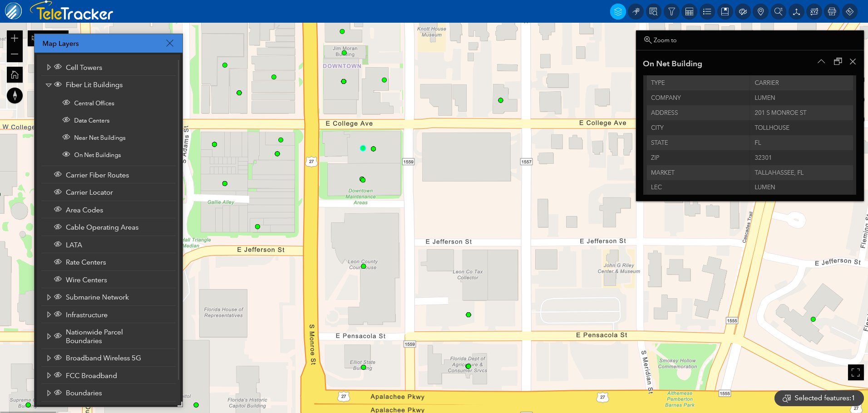Open the attribute table tool
The height and width of the screenshot is (413, 868).
point(689,11)
